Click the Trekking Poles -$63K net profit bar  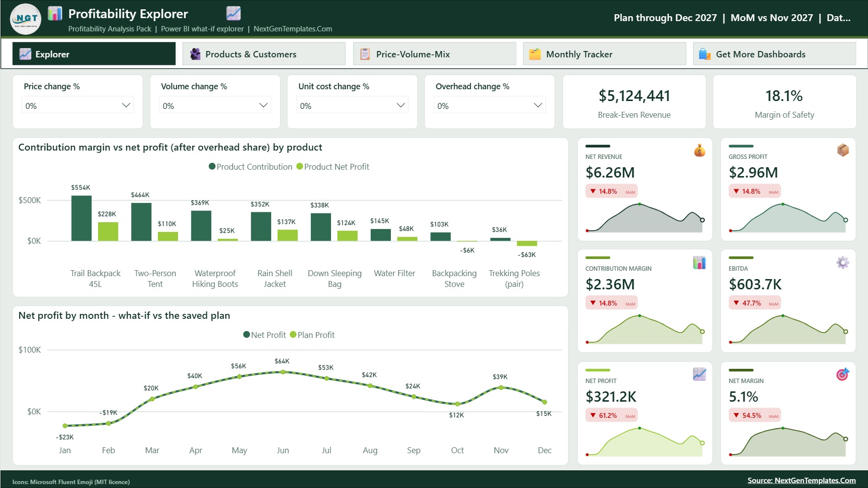527,243
